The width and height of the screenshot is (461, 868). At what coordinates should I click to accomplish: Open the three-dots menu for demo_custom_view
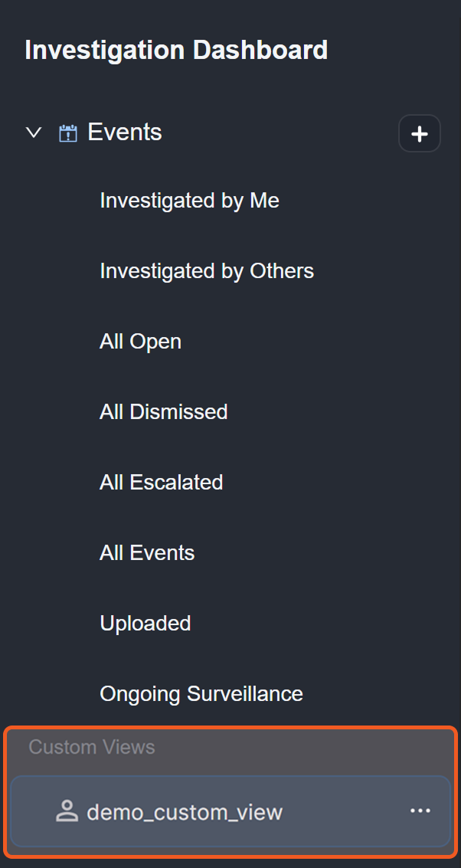(x=420, y=811)
